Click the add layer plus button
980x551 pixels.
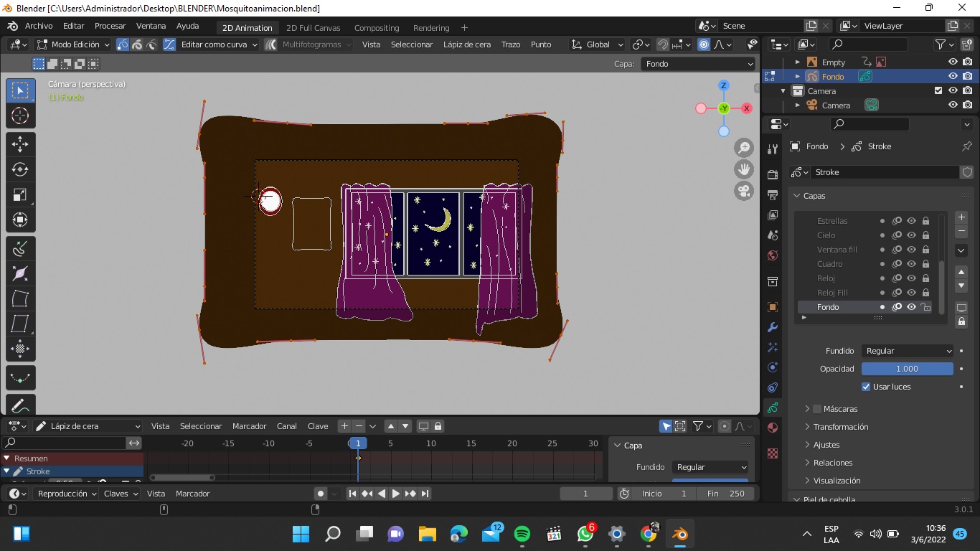[x=961, y=217]
